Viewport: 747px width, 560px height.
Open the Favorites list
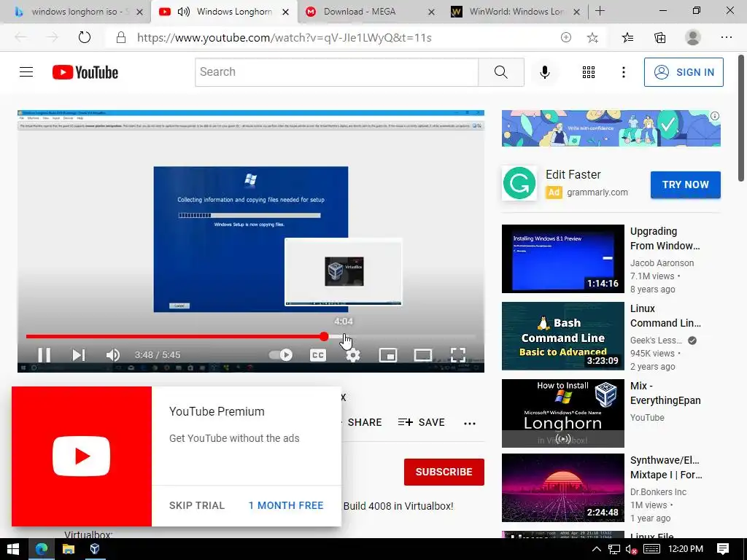[627, 37]
